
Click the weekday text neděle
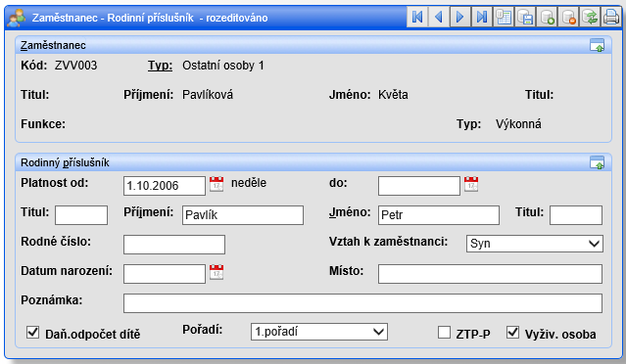coord(249,183)
